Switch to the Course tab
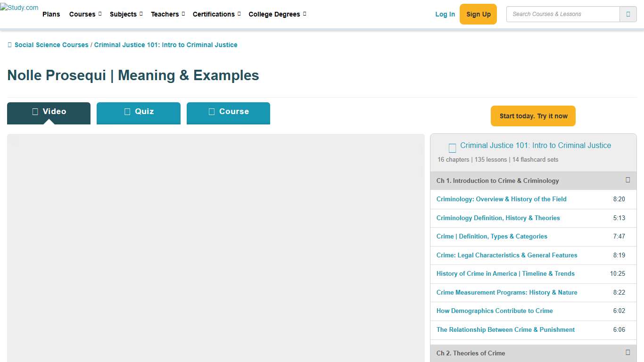The image size is (644, 362). coord(228,112)
